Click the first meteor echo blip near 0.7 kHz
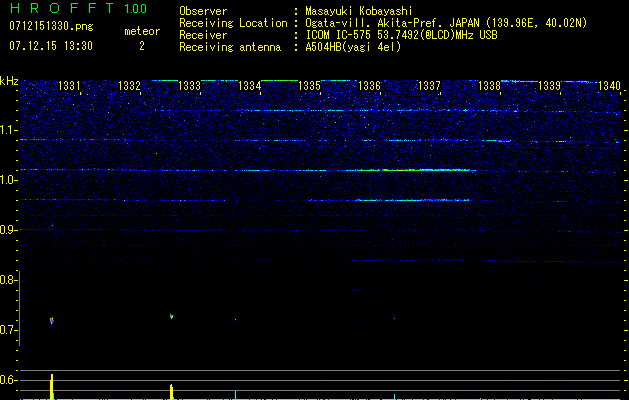 coord(51,320)
